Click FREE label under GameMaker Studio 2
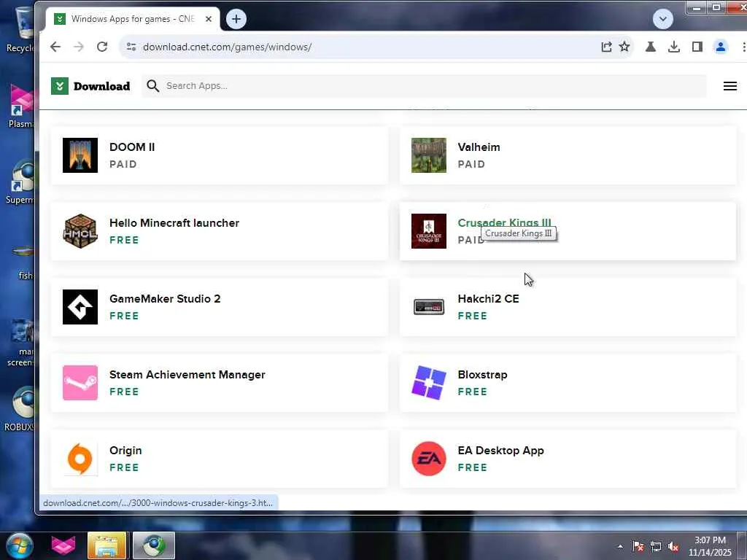This screenshot has width=747, height=560. coord(124,316)
